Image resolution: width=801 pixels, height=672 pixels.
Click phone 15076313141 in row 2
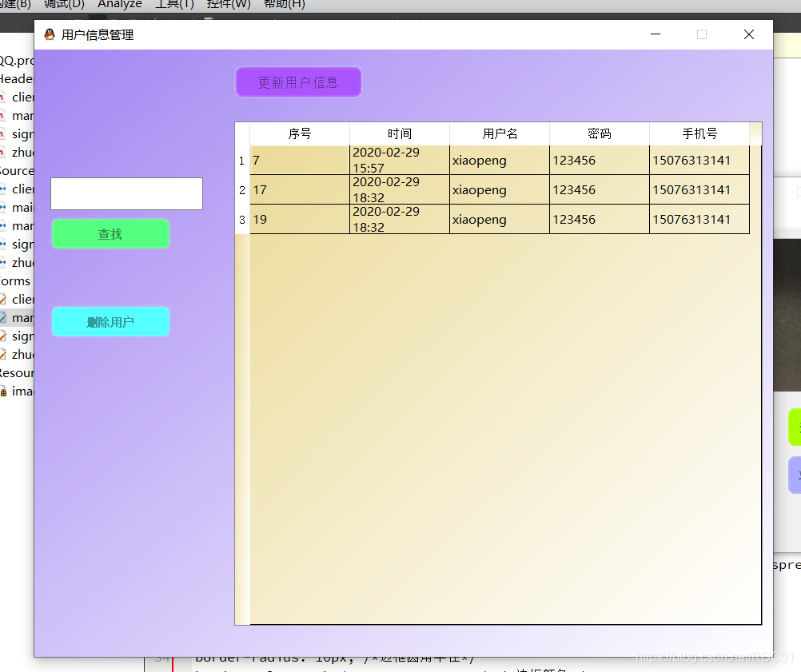coord(699,190)
